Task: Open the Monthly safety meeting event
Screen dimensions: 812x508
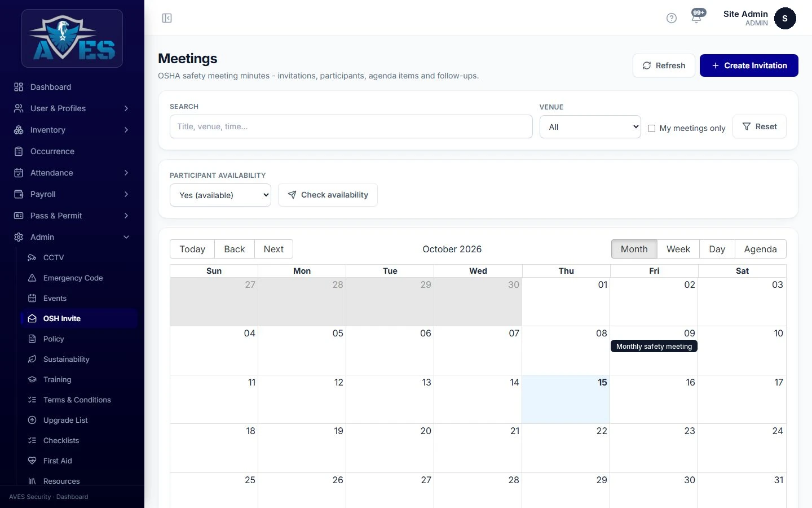Action: (x=654, y=346)
